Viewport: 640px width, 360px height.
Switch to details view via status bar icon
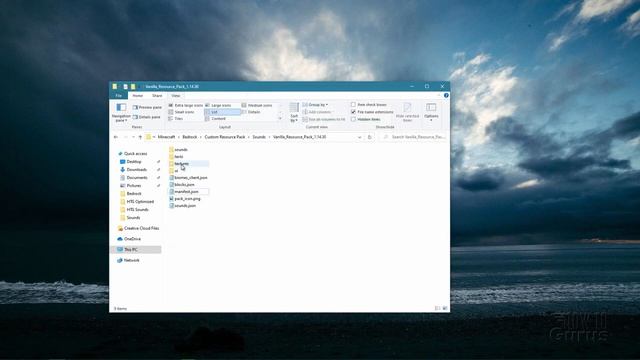click(437, 309)
